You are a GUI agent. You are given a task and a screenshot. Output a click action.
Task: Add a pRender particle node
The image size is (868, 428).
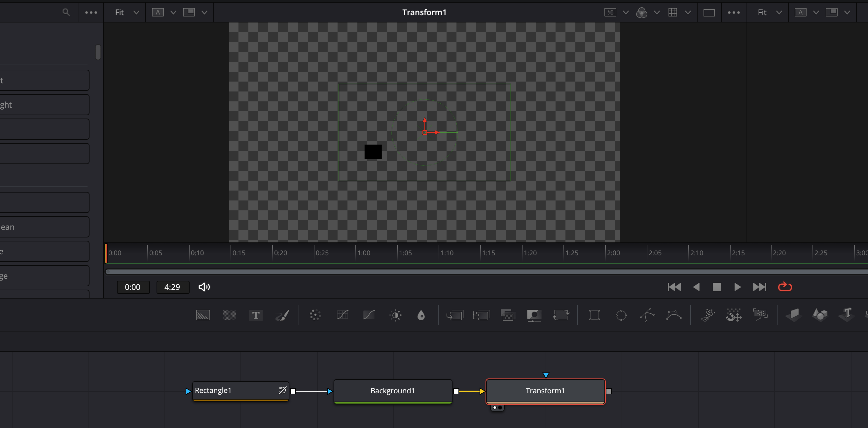761,315
